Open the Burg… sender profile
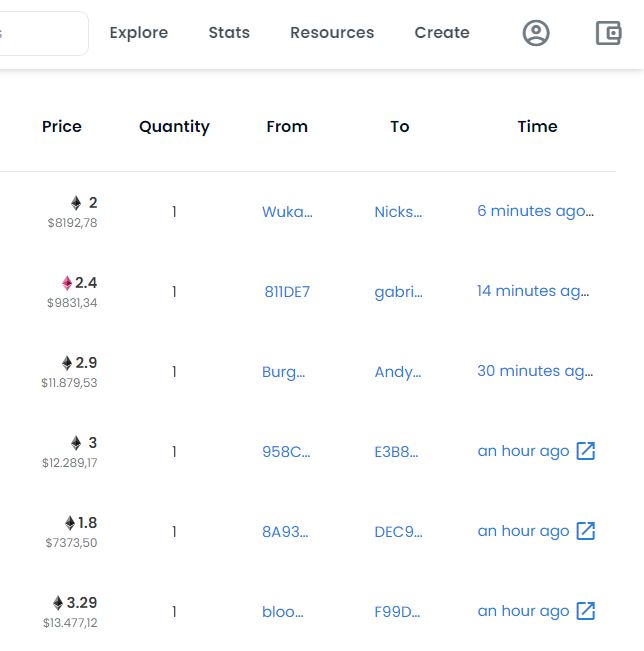 [284, 372]
